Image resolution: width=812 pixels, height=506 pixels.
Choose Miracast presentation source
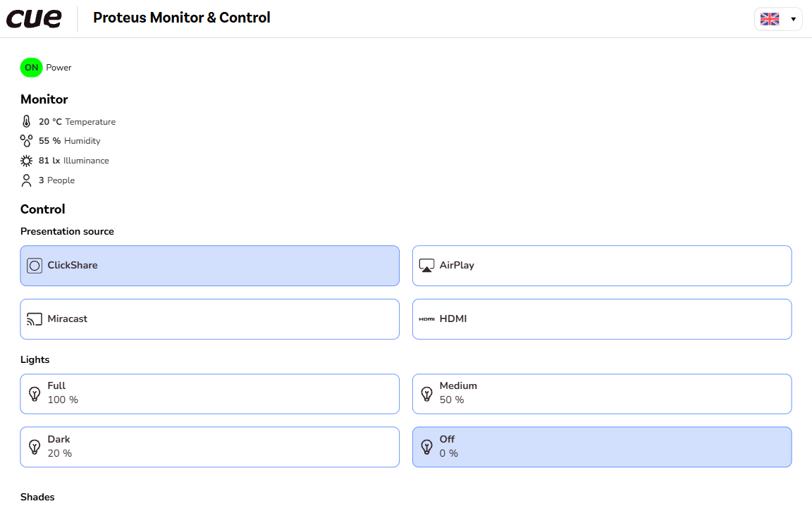click(x=210, y=319)
